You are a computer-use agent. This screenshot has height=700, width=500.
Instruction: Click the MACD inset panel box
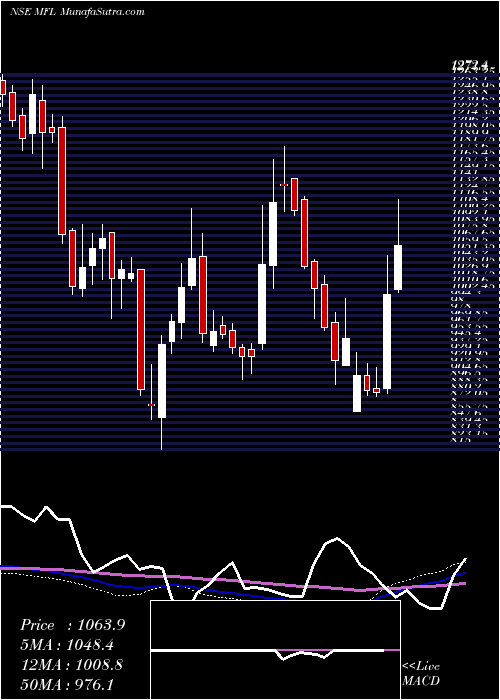276,650
